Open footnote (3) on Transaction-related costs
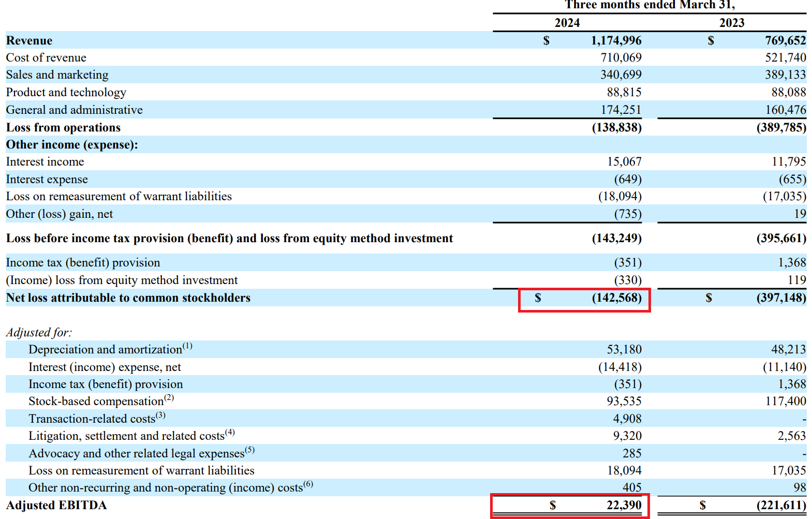 click(160, 415)
